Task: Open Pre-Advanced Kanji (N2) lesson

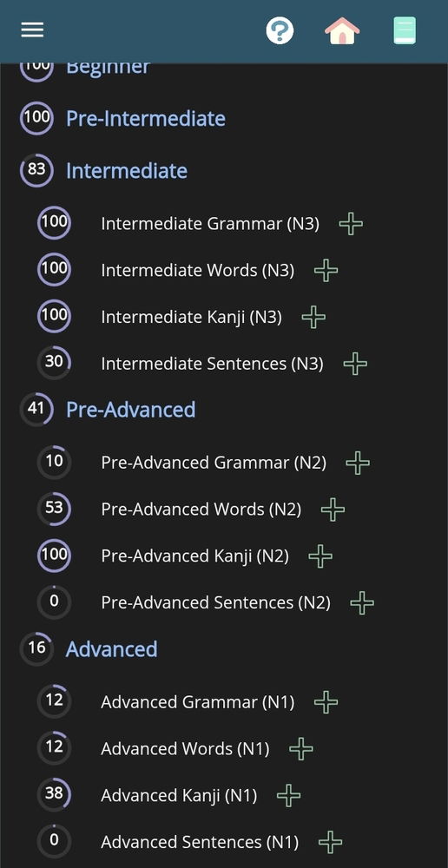Action: coord(195,556)
